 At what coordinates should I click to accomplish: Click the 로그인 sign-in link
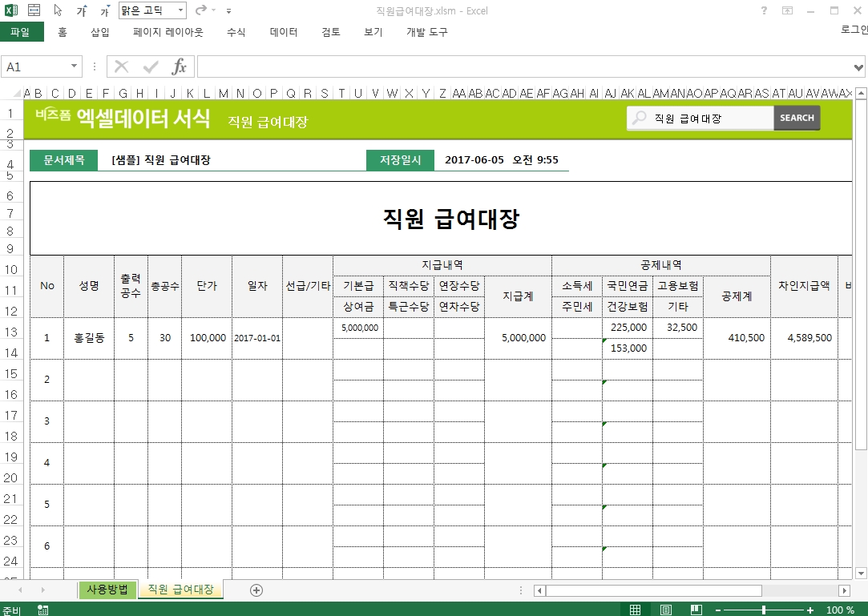click(854, 30)
